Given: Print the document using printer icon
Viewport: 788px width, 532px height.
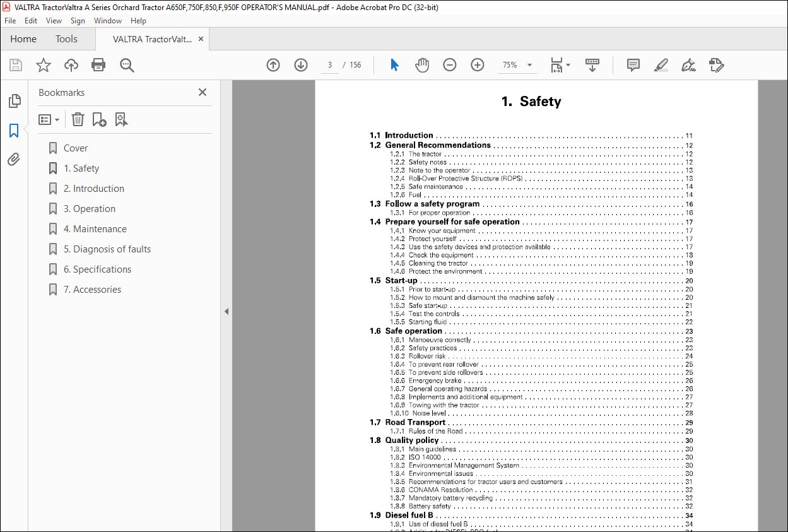Looking at the screenshot, I should click(98, 65).
